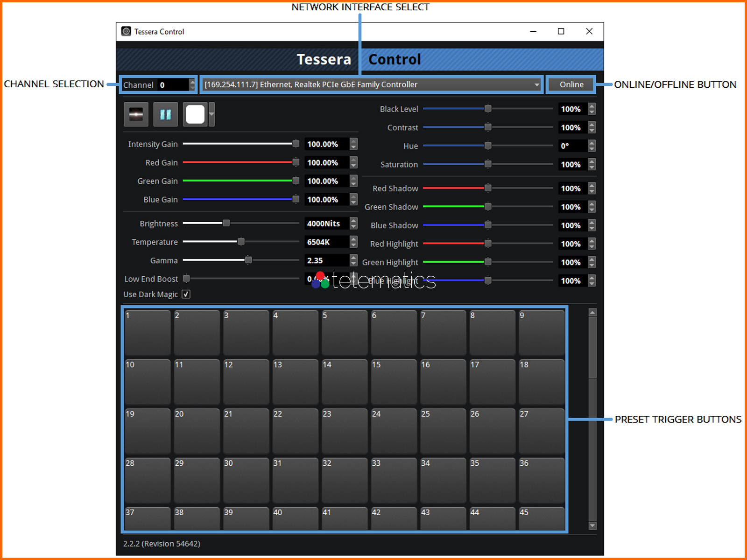The height and width of the screenshot is (560, 747).
Task: Click the freeze pause icon button
Action: coord(166,114)
